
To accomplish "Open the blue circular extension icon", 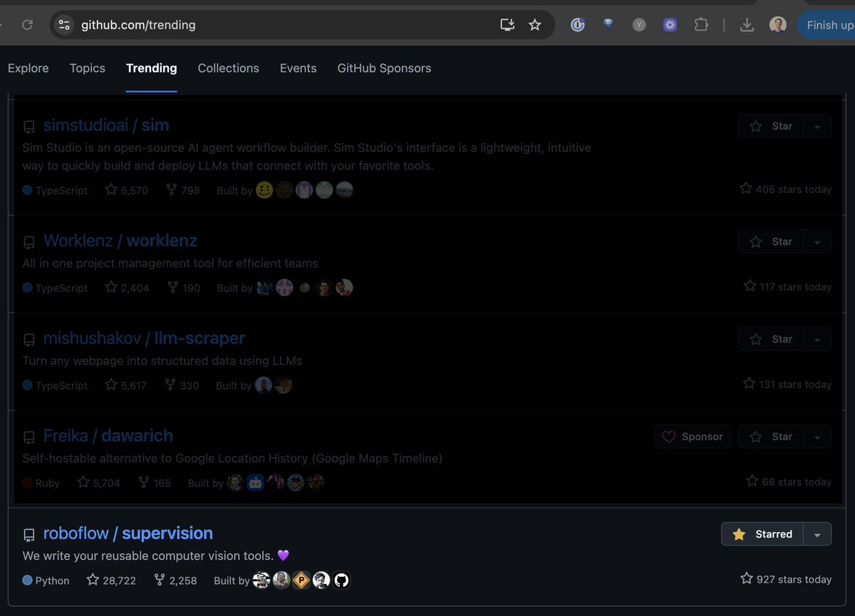I will 578,25.
